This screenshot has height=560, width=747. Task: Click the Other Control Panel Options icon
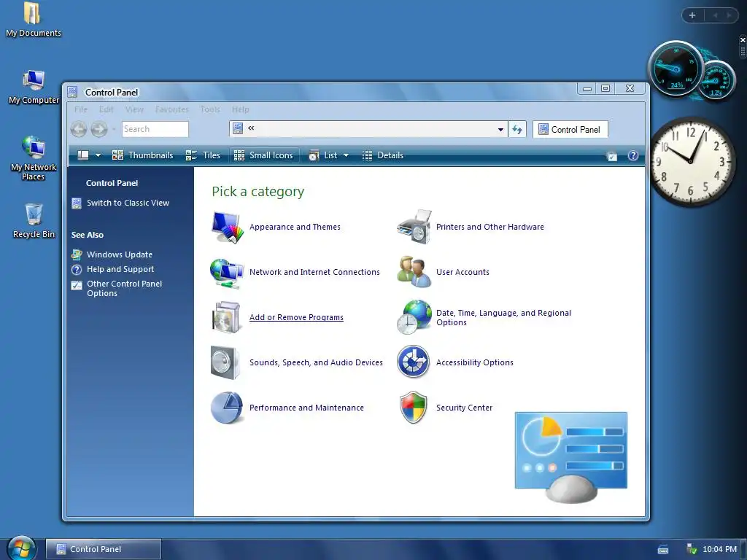coord(77,285)
